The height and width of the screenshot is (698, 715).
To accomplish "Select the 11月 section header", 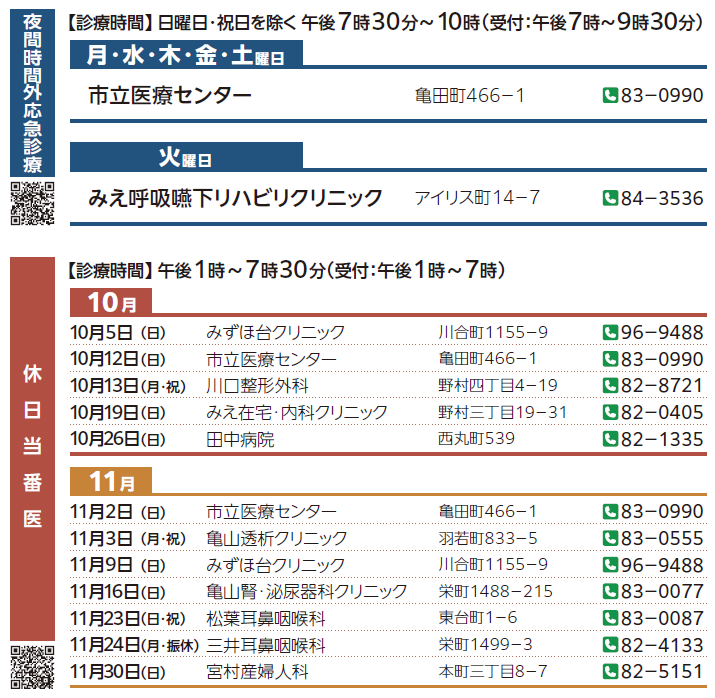I will [110, 482].
